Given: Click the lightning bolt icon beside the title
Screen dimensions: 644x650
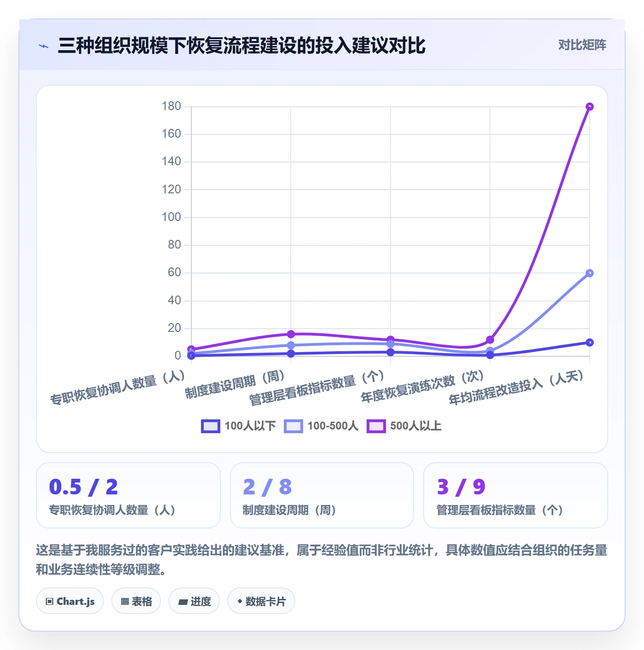Looking at the screenshot, I should (x=44, y=46).
